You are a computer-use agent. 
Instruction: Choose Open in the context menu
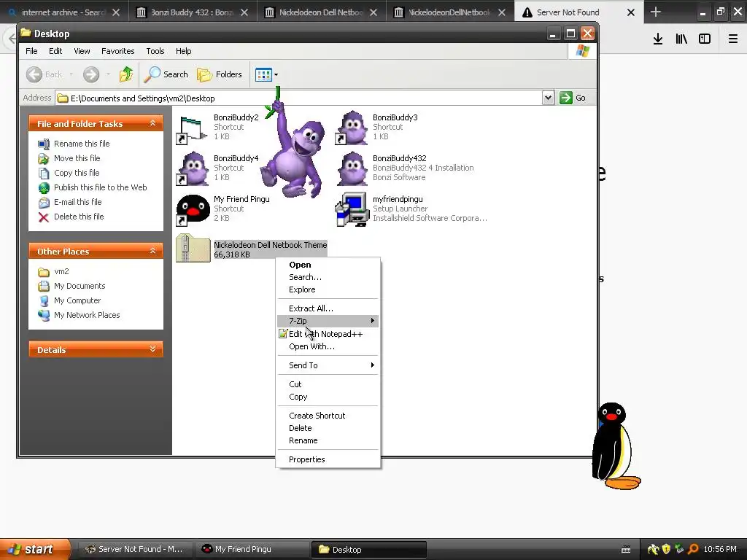coord(328,265)
